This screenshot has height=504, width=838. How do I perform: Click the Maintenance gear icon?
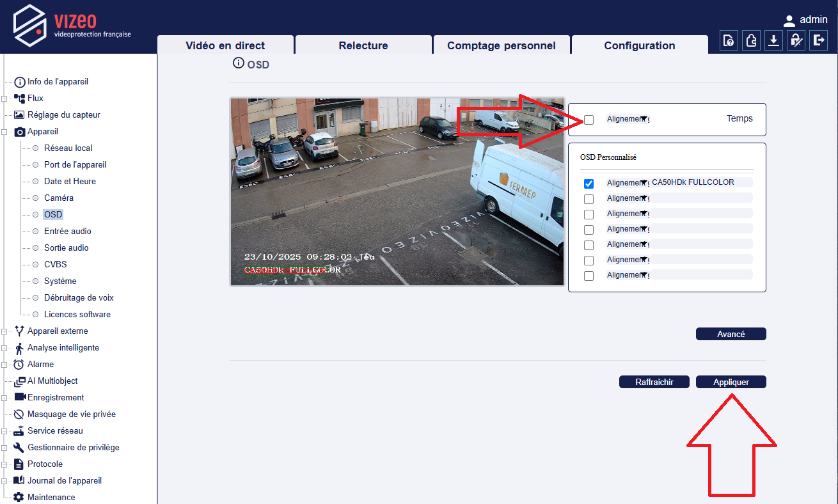pyautogui.click(x=19, y=498)
